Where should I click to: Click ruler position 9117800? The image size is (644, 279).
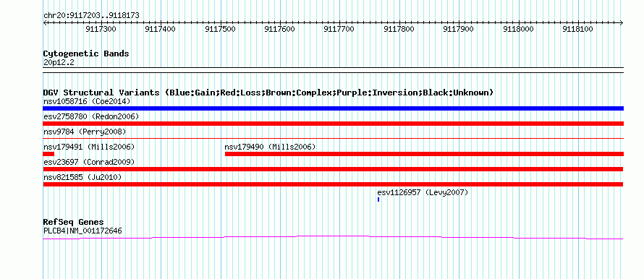tap(399, 29)
